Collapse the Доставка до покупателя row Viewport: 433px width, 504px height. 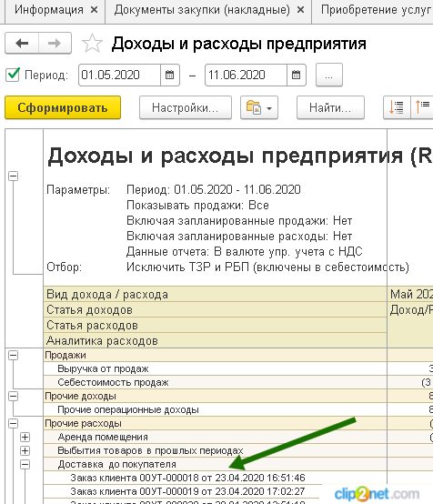coord(25,465)
